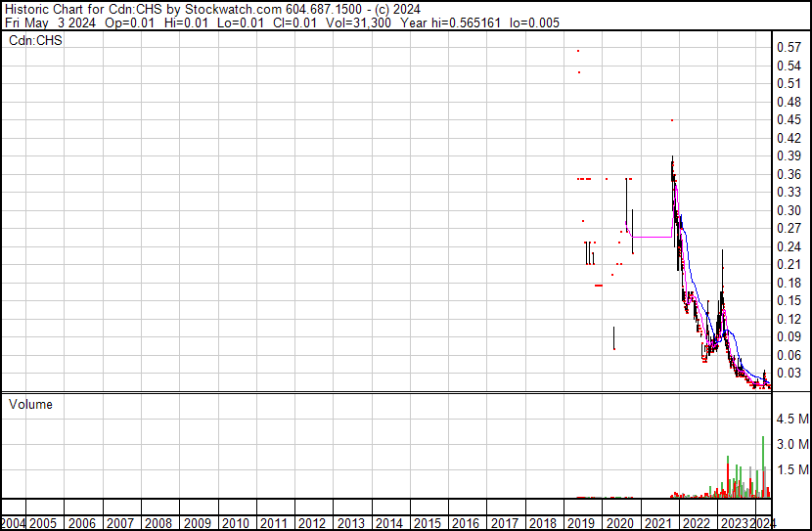
Task: Select the 2021 year marker on the bottom axis
Action: [x=656, y=523]
